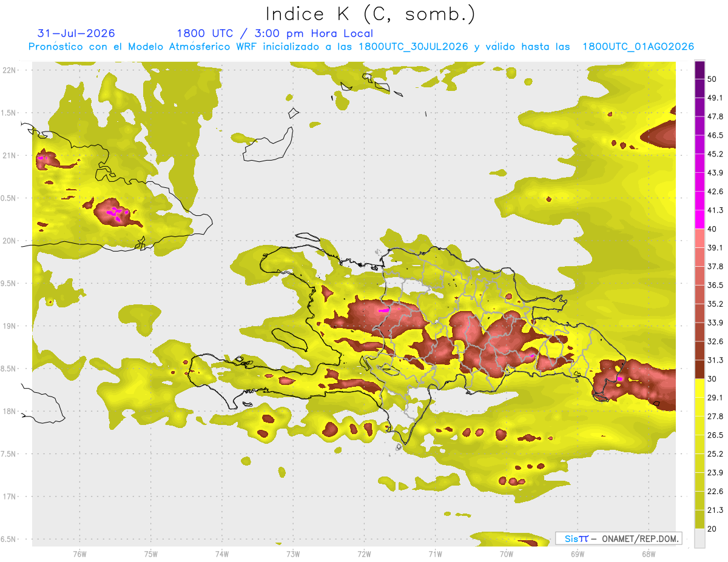Click legend value '43.9'
This screenshot has width=728, height=562.
click(715, 173)
